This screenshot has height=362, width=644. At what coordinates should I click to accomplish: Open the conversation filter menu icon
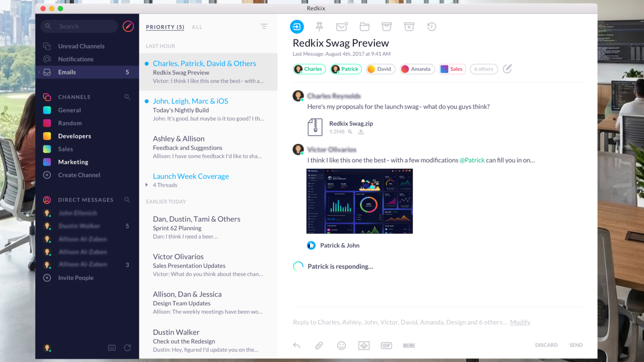point(264,27)
